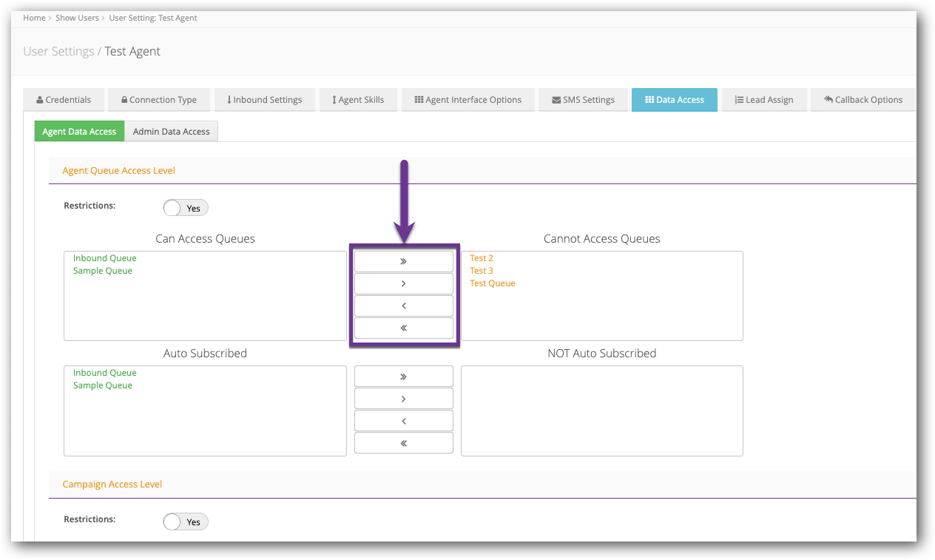Open the Credentials tab
The height and width of the screenshot is (560, 935).
[64, 100]
